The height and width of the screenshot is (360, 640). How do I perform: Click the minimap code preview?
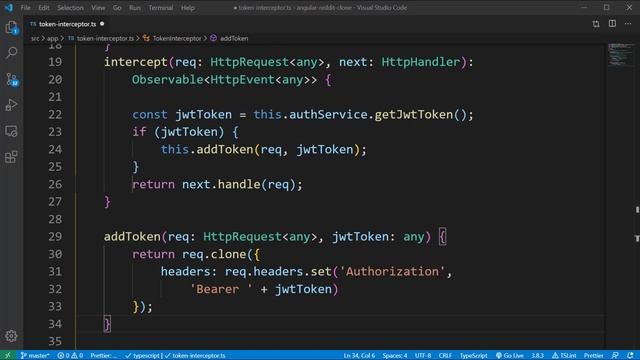[620, 54]
